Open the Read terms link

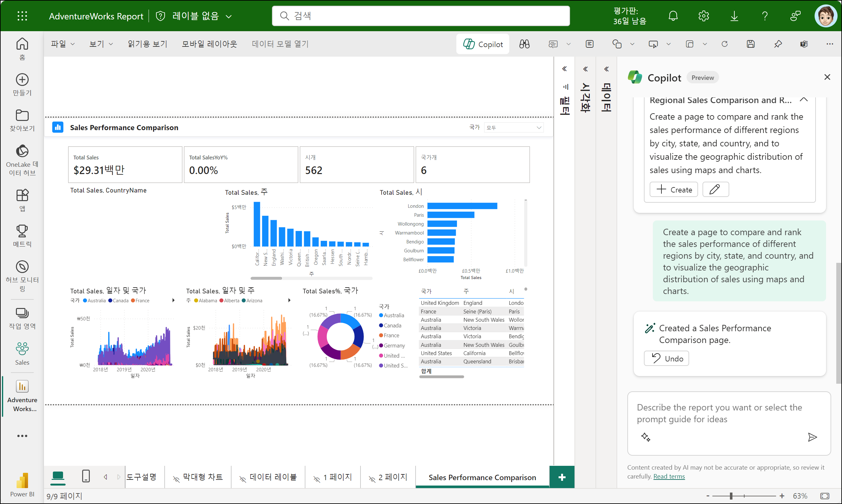669,477
